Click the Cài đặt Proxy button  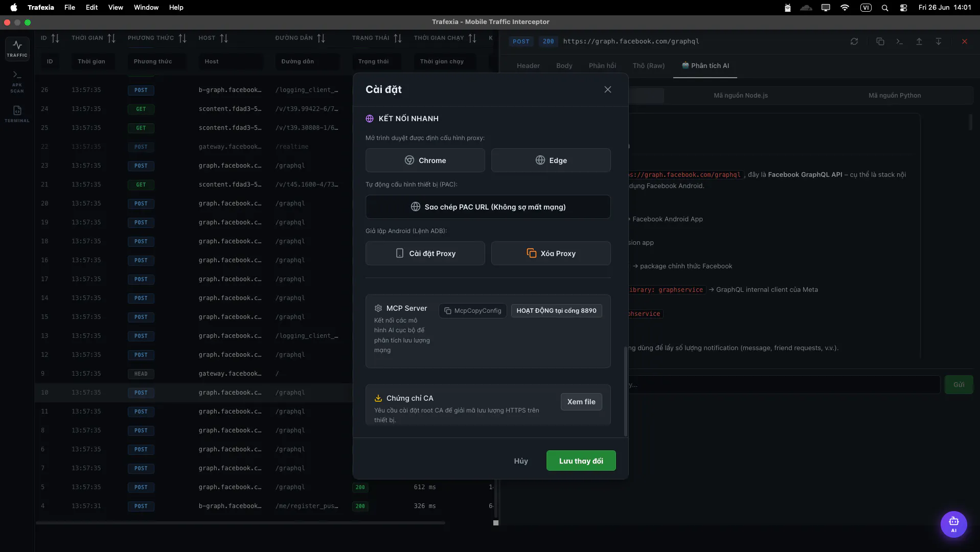point(425,254)
